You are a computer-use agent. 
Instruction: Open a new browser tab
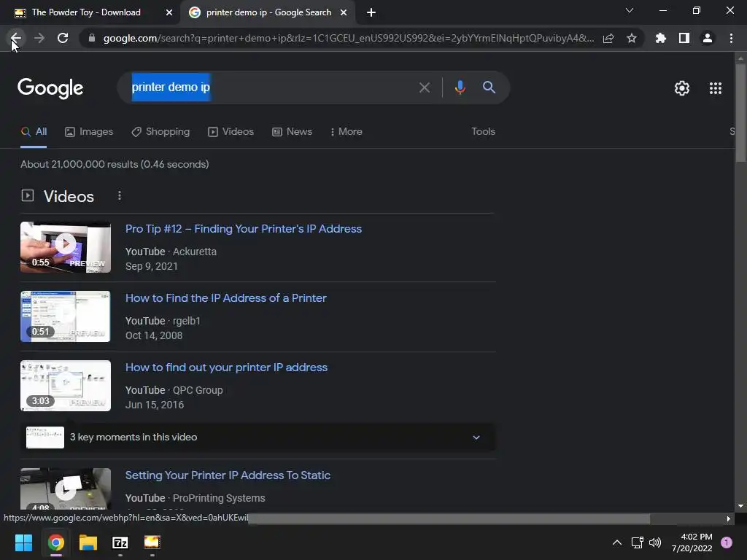coord(371,12)
